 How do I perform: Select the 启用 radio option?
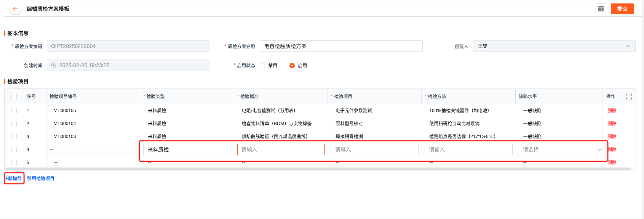click(x=292, y=66)
